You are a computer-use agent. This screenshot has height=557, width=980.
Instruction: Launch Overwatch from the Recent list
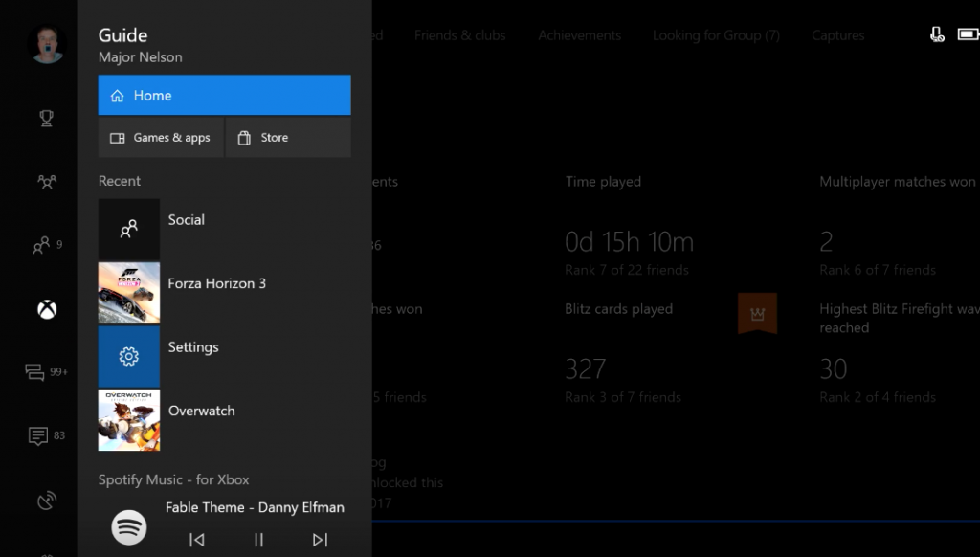click(x=224, y=420)
